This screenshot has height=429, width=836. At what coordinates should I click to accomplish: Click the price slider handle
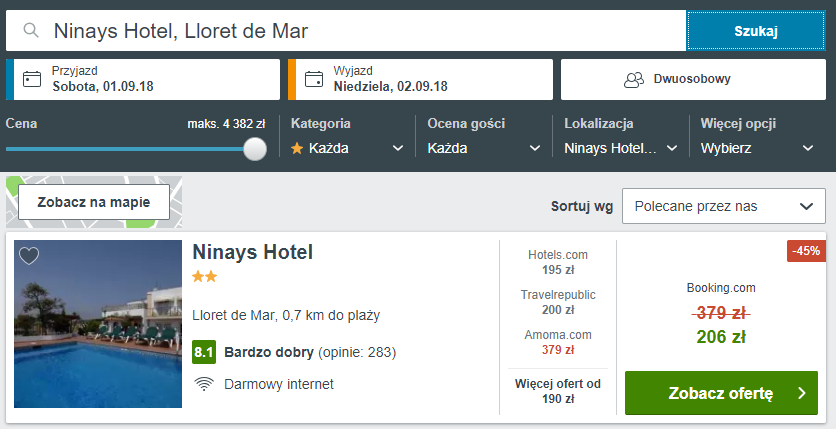255,149
